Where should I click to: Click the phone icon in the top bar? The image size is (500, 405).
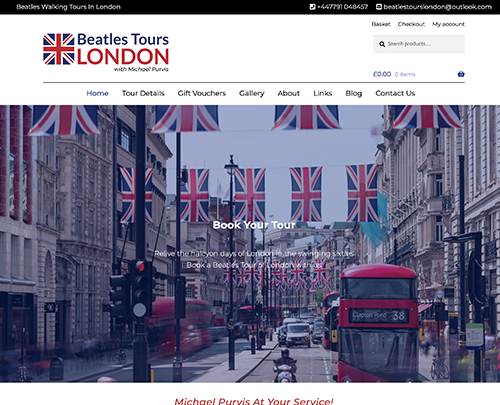point(312,7)
